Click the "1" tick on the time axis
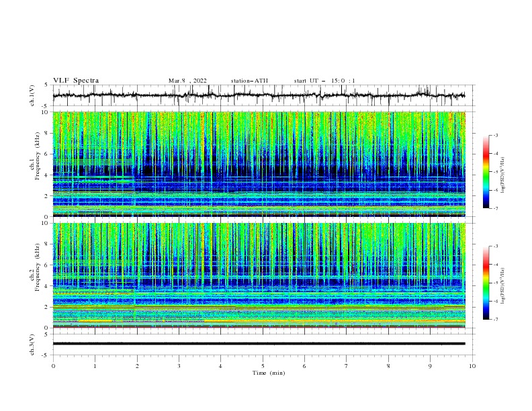 pyautogui.click(x=95, y=366)
